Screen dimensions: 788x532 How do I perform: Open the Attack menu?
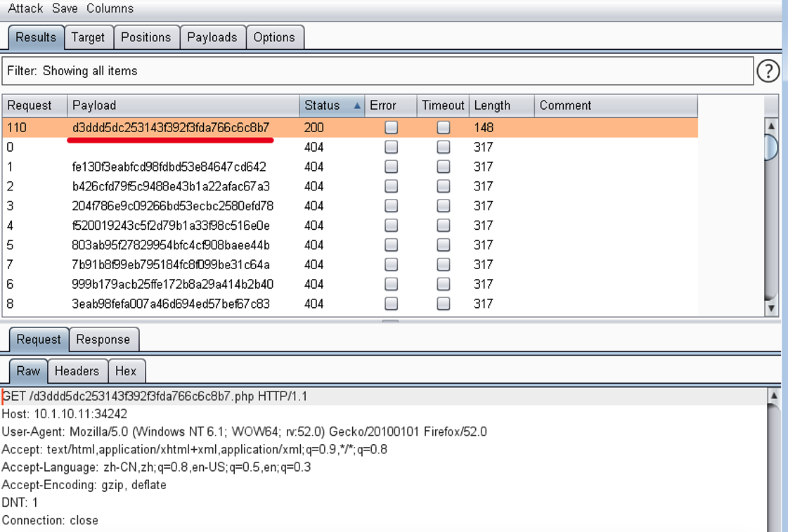point(25,8)
